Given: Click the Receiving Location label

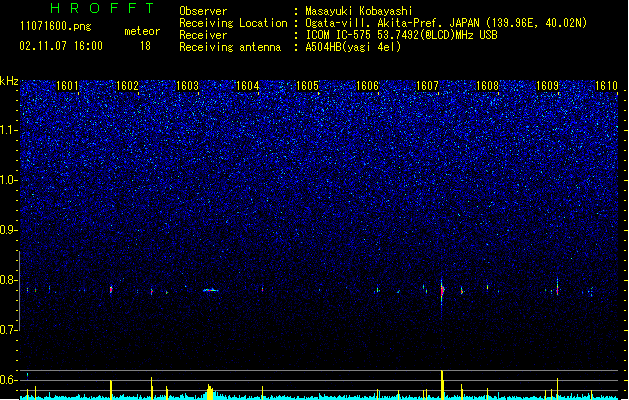Looking at the screenshot, I should pos(233,23).
